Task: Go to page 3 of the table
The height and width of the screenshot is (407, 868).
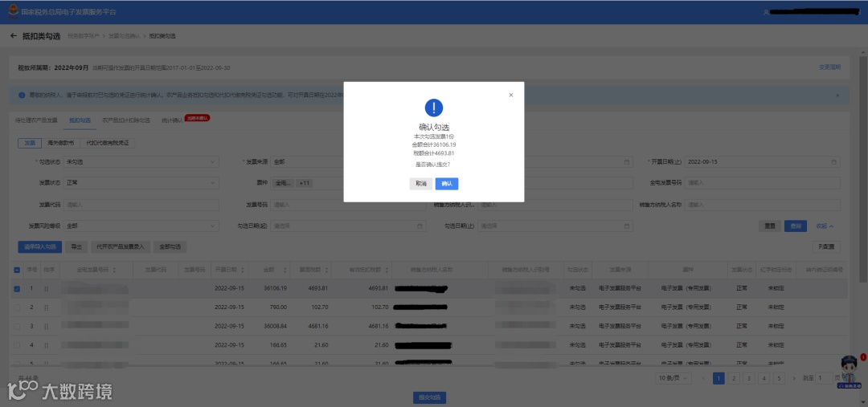Action: click(x=748, y=378)
